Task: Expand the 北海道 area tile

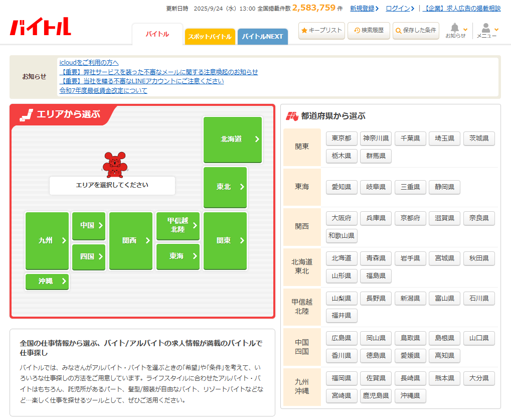Action: click(x=232, y=139)
